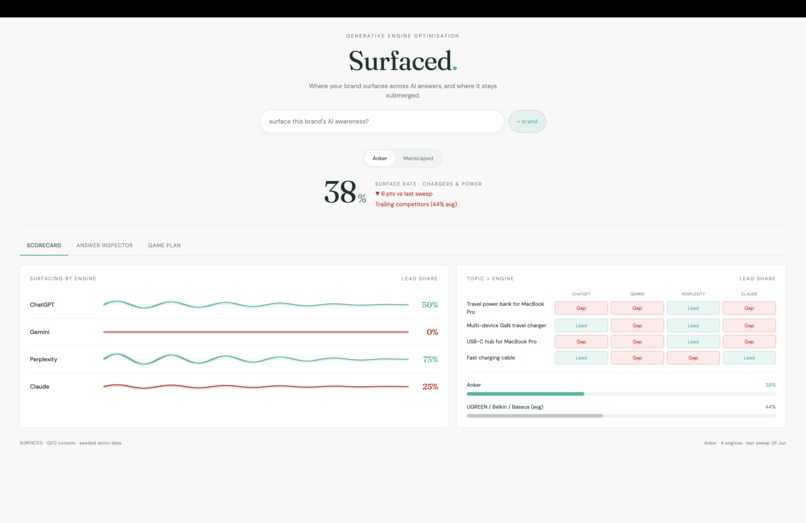Screen dimensions: 806x523
Task: Click the Fast charging cable topic
Action: (x=490, y=357)
